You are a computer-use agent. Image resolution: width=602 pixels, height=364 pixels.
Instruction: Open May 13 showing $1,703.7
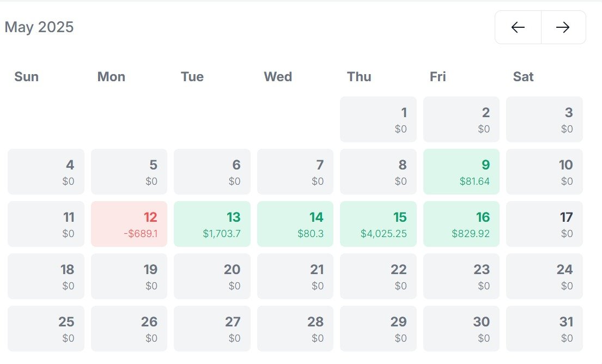212,224
